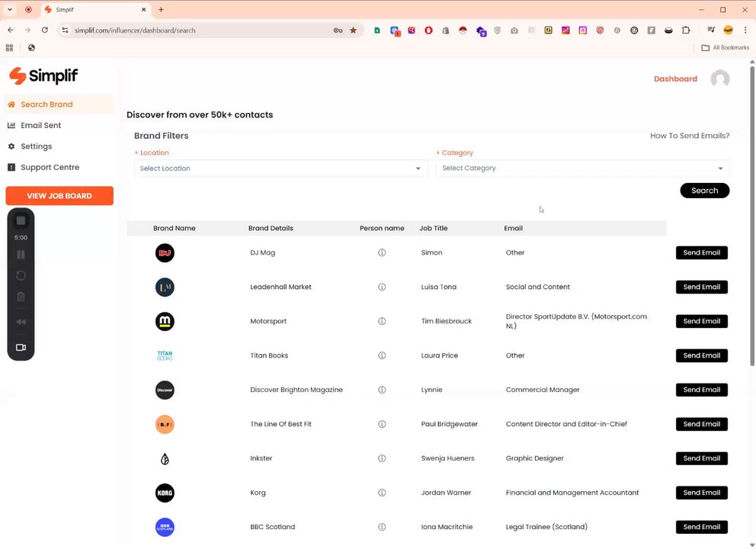Screen dimensions: 756x549
Task: Click the black Search button
Action: [704, 191]
